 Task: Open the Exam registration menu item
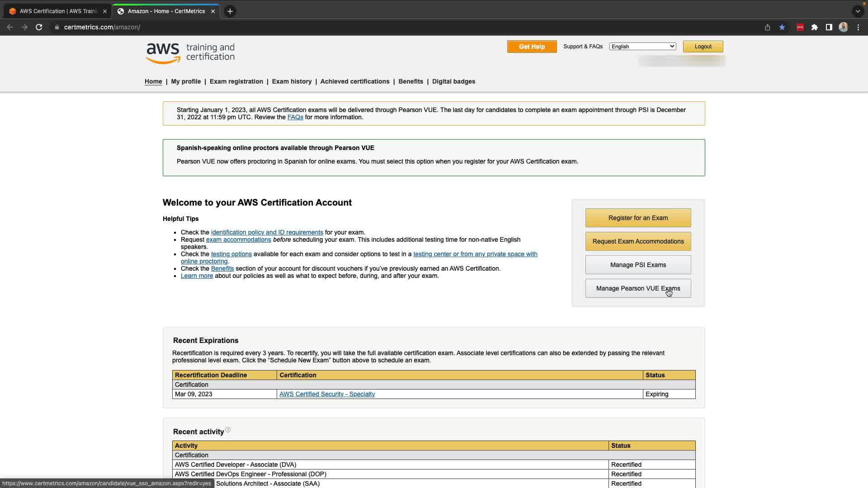(236, 81)
